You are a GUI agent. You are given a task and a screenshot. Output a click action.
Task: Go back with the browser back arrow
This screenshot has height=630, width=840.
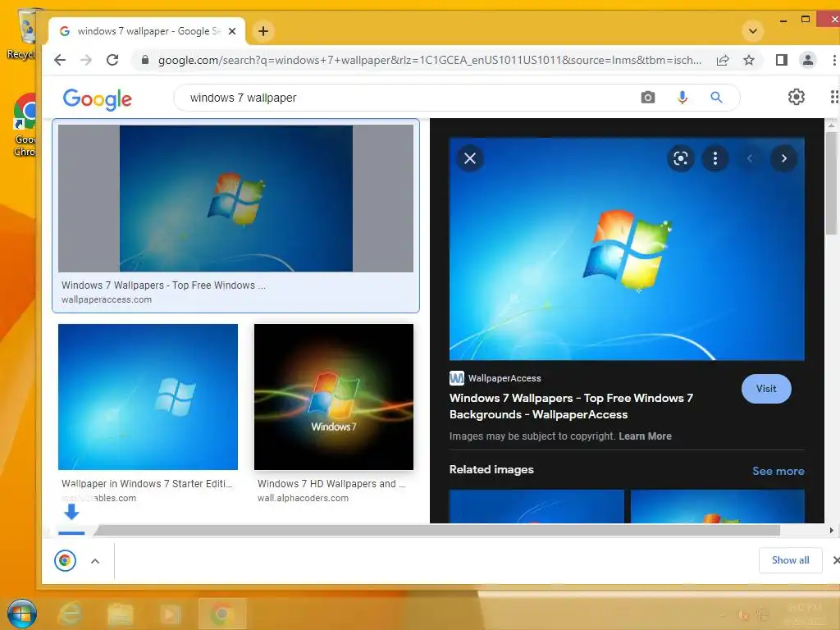[x=60, y=60]
